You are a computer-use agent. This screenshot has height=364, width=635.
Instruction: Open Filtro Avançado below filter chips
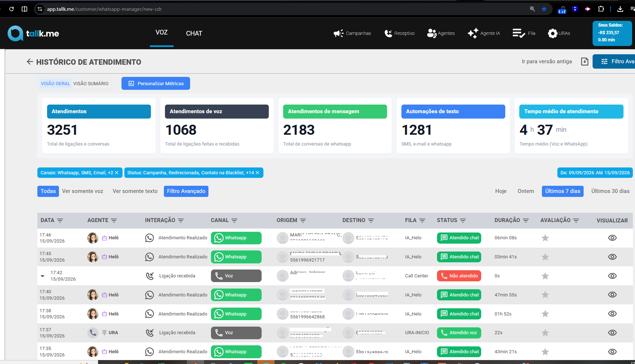click(x=186, y=191)
